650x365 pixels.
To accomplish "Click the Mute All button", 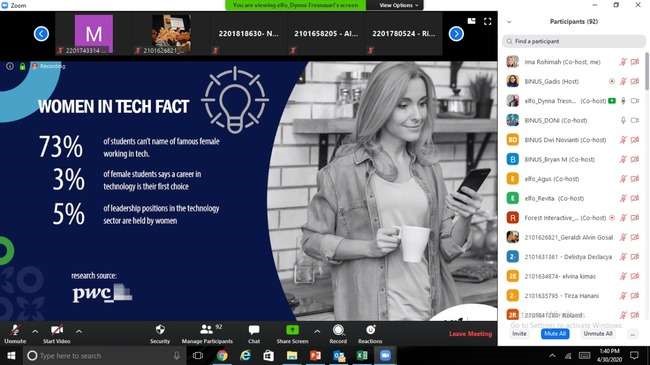I will (x=555, y=333).
